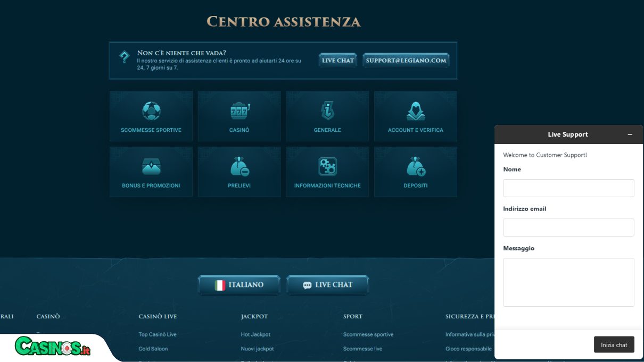Click the 'Welcome to Customer Support!' text

point(545,155)
